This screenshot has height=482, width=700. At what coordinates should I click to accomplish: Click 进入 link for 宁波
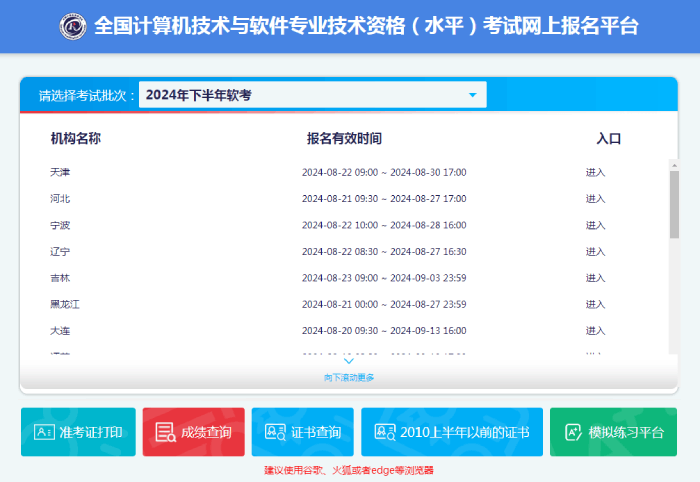595,225
